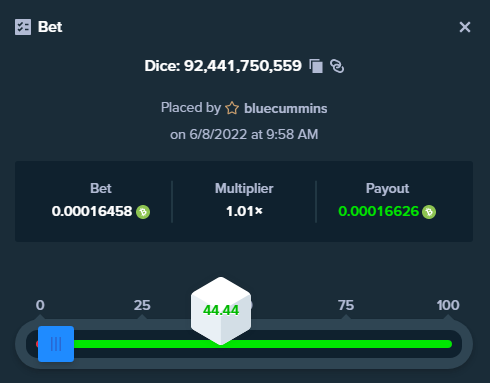This screenshot has height=383, width=490.
Task: Click the 25 mark on slider scale
Action: coord(142,305)
